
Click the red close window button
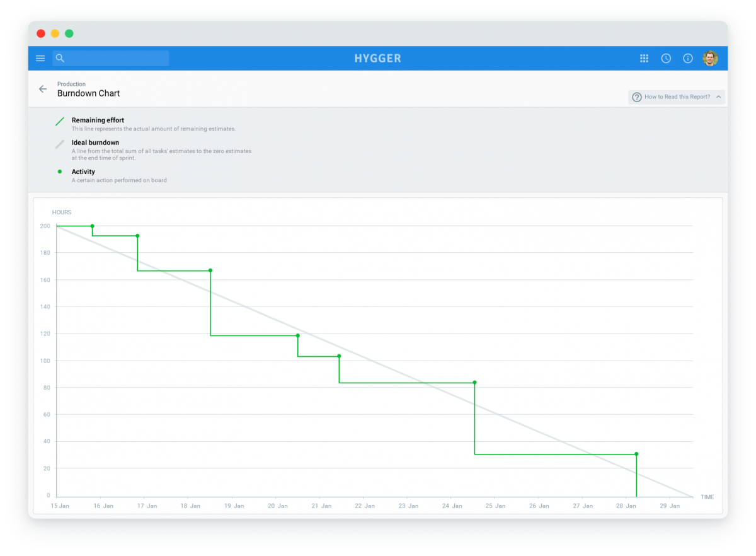41,33
